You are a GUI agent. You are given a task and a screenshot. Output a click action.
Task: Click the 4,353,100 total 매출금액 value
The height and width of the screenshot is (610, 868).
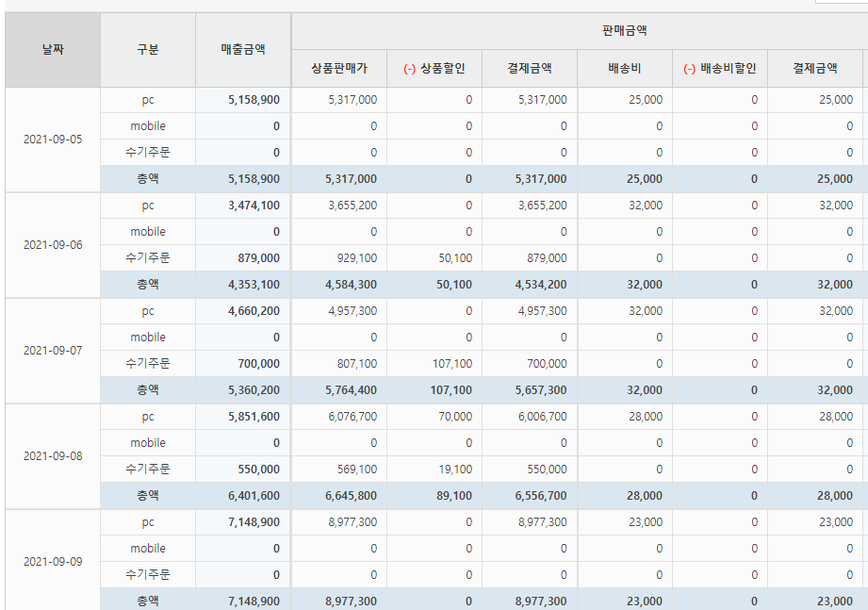click(254, 285)
